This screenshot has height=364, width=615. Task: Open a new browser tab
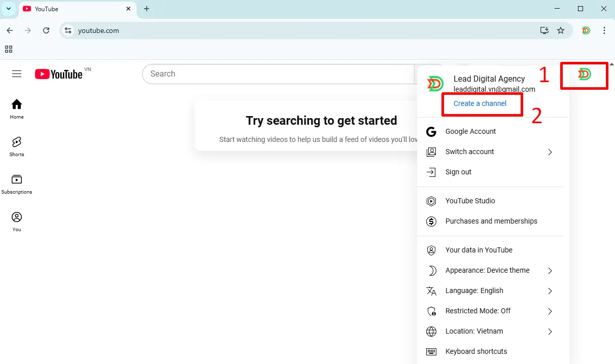click(x=147, y=9)
